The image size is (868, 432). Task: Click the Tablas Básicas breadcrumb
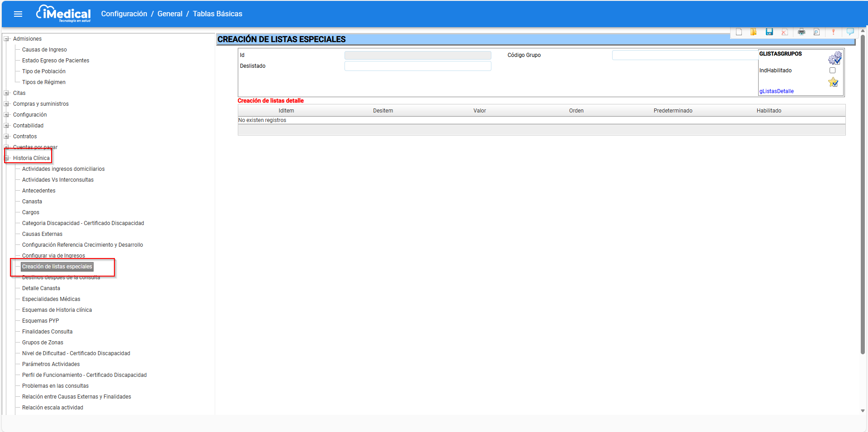(217, 14)
